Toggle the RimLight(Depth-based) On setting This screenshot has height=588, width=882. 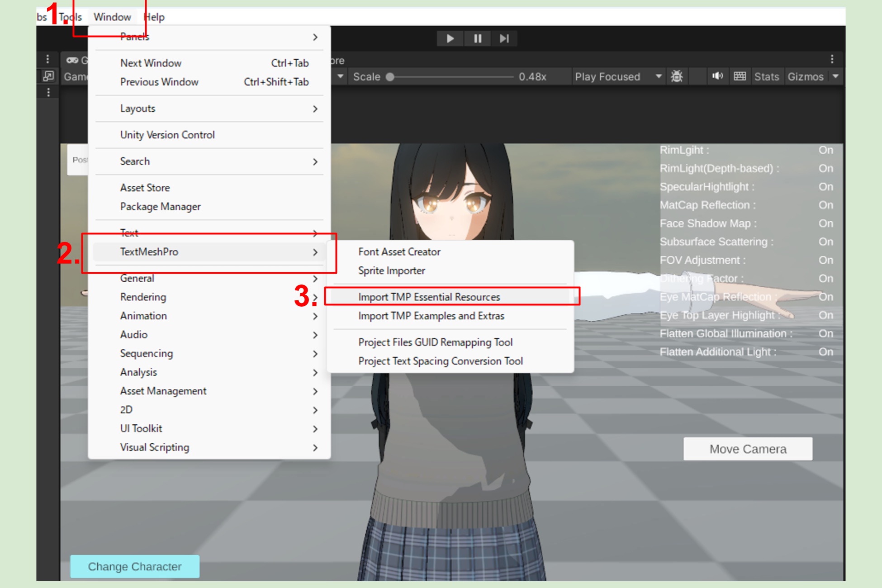pyautogui.click(x=825, y=168)
